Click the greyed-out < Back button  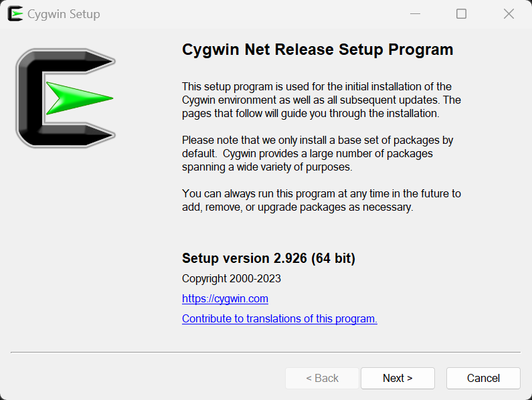coord(322,378)
